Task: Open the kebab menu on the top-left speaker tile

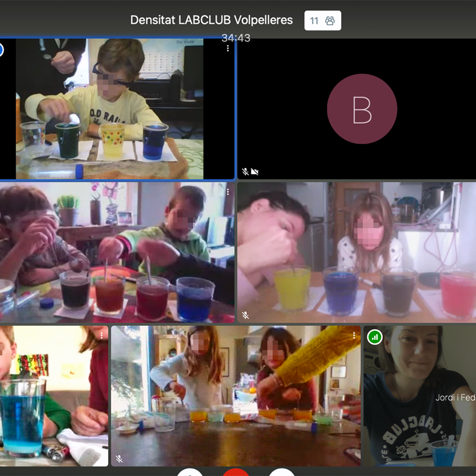Action: pyautogui.click(x=227, y=48)
